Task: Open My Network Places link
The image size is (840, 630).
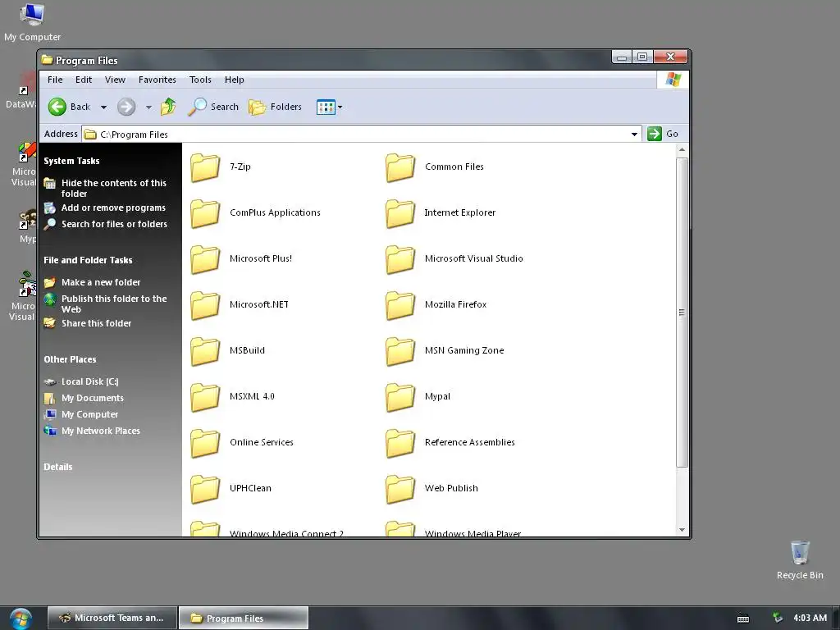Action: (x=100, y=431)
